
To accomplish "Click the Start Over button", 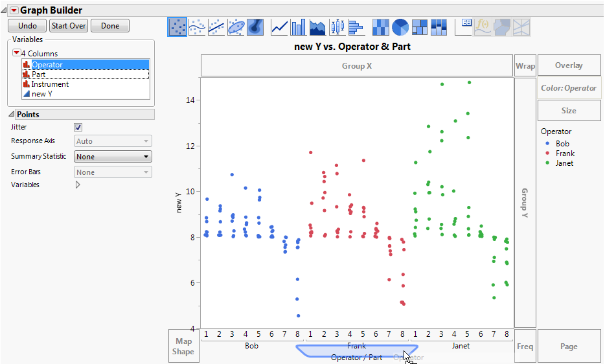I will 69,26.
